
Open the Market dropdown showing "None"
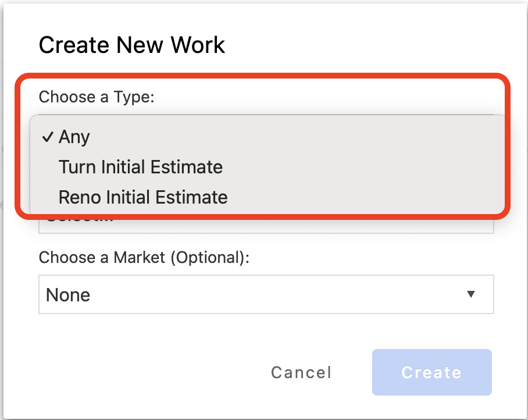click(266, 294)
